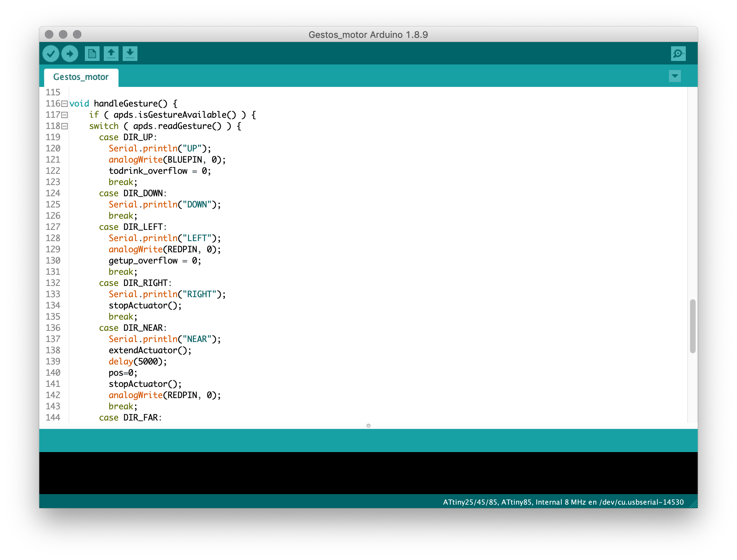
Task: Click the delay(5000); line
Action: [x=138, y=362]
